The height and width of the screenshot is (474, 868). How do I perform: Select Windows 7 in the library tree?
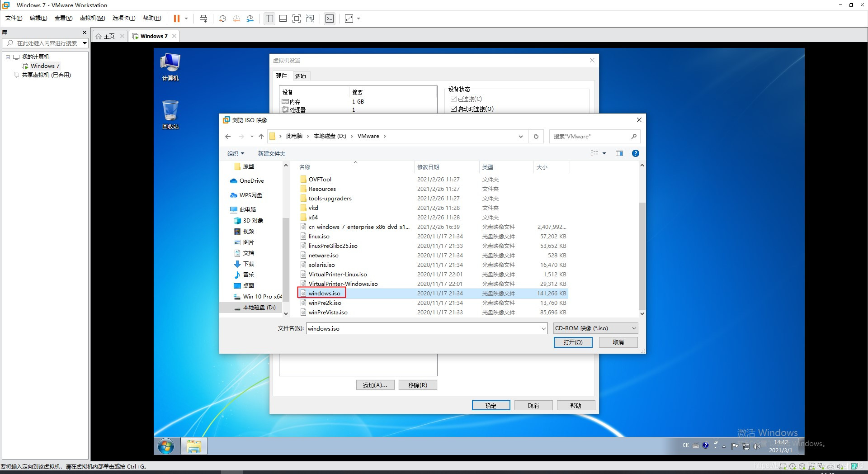coord(45,66)
